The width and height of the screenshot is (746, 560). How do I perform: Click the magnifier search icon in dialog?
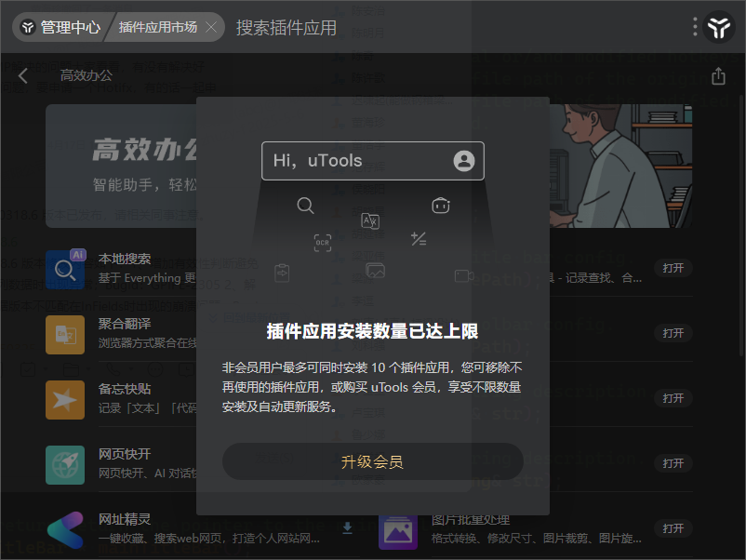coord(305,206)
